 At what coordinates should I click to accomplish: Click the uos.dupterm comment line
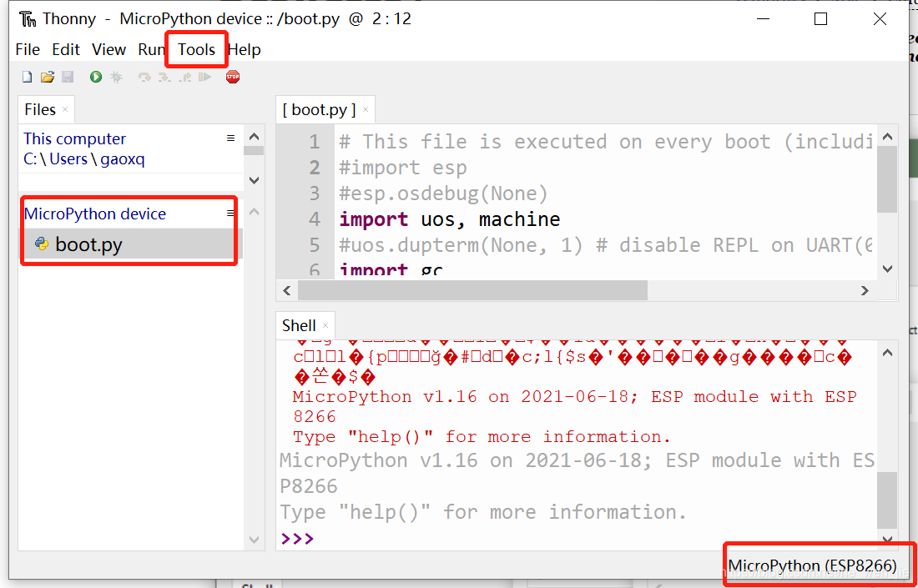click(606, 245)
